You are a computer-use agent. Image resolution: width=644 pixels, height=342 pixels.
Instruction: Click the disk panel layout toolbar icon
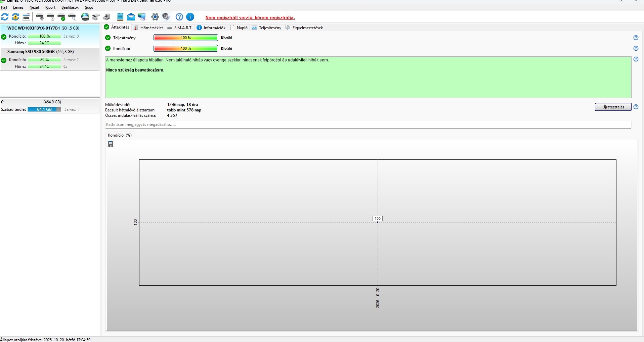click(x=26, y=17)
